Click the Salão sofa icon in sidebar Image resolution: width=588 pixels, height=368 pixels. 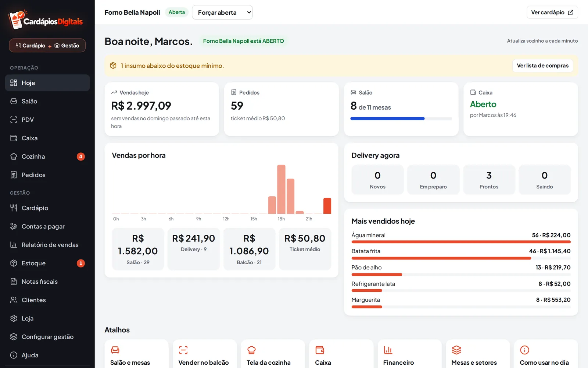14,101
